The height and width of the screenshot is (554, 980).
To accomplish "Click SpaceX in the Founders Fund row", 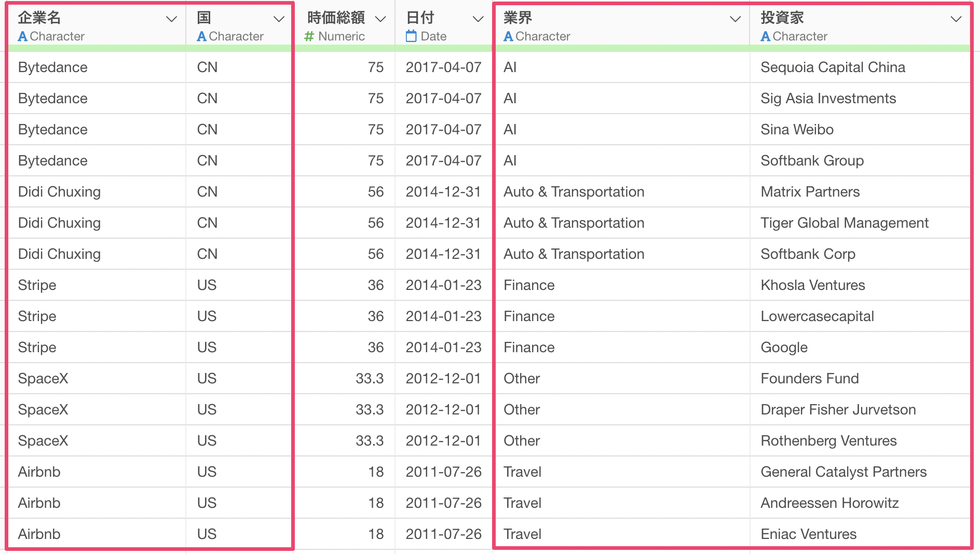I will pyautogui.click(x=43, y=379).
